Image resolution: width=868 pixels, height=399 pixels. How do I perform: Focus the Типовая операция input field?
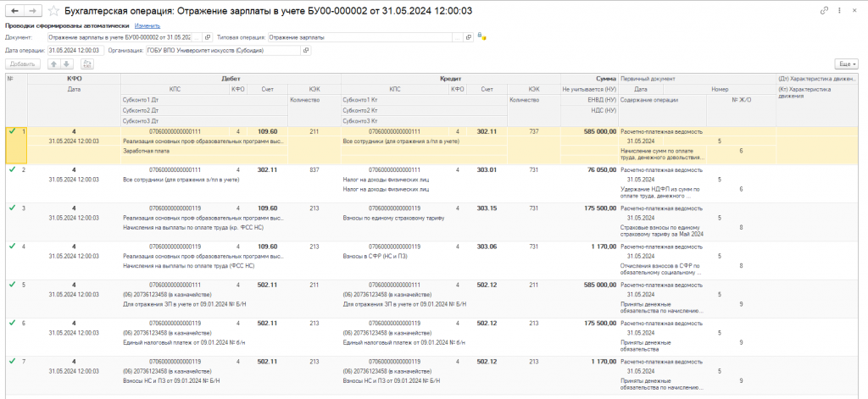click(x=359, y=37)
